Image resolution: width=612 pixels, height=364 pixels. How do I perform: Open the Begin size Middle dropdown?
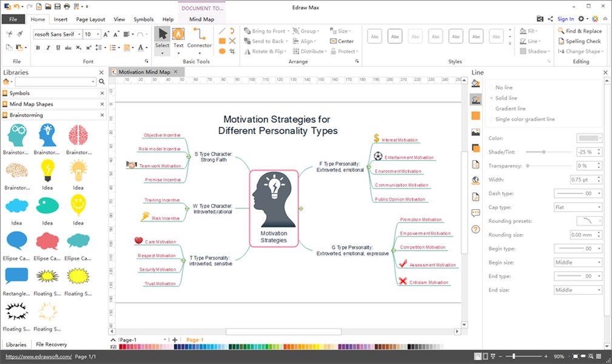[x=578, y=263]
